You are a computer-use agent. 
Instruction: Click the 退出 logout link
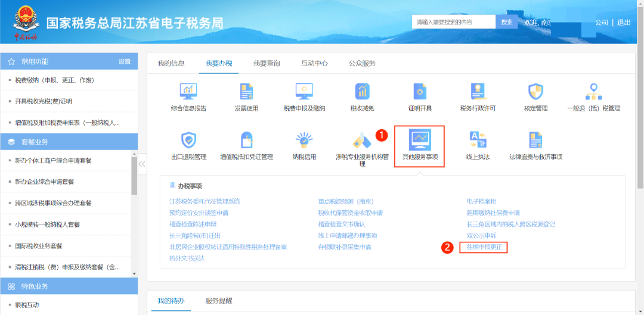tap(624, 23)
